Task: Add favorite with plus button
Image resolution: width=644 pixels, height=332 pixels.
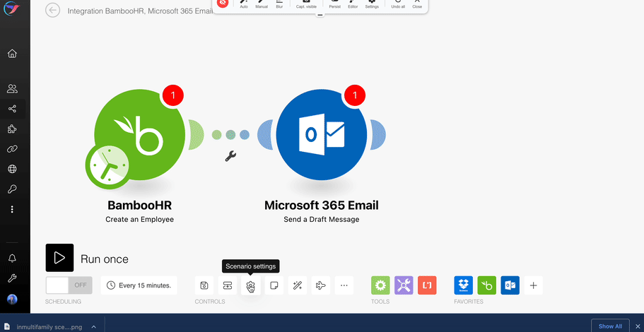Action: click(x=534, y=285)
